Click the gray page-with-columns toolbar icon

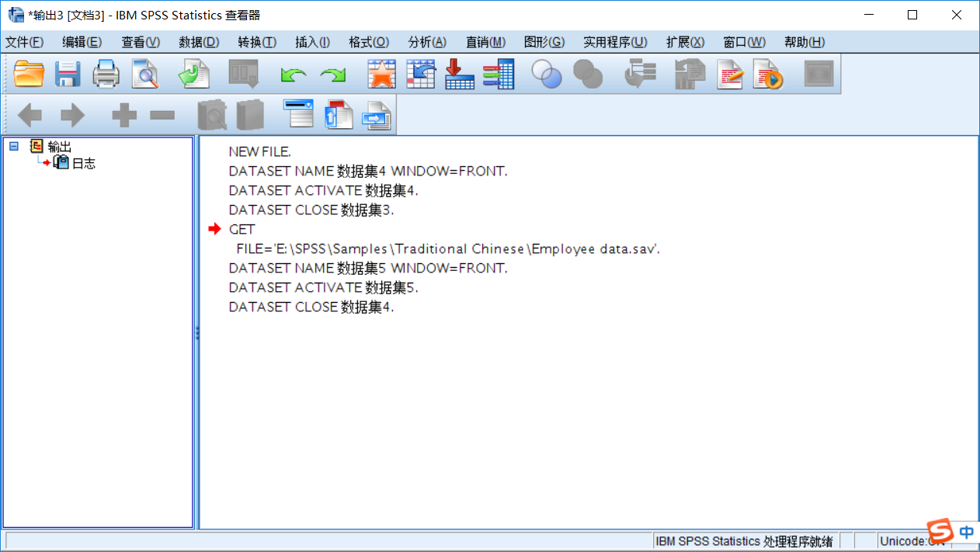(x=689, y=75)
